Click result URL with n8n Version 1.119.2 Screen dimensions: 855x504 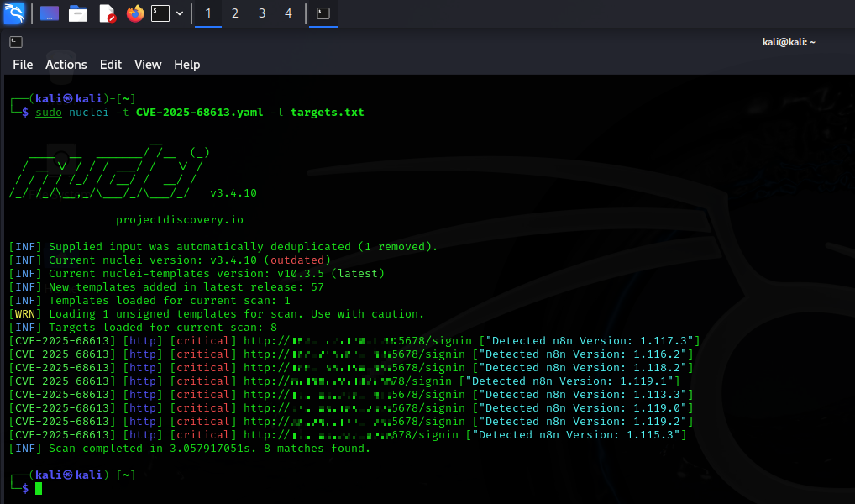pos(354,422)
